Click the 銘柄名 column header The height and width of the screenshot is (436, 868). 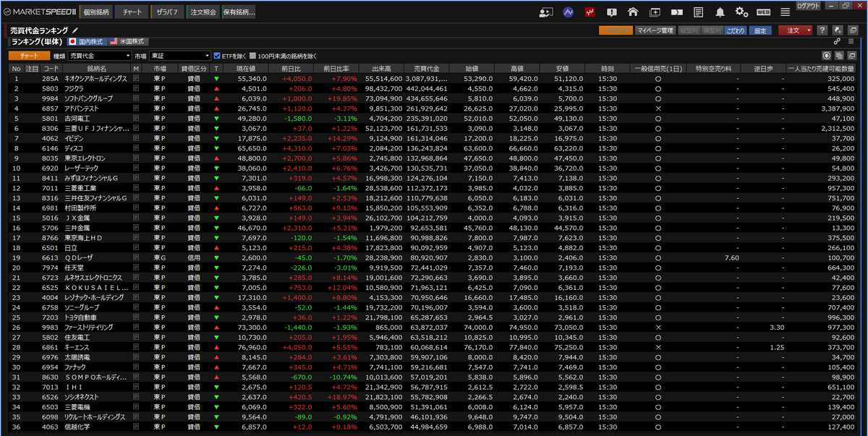pyautogui.click(x=96, y=68)
